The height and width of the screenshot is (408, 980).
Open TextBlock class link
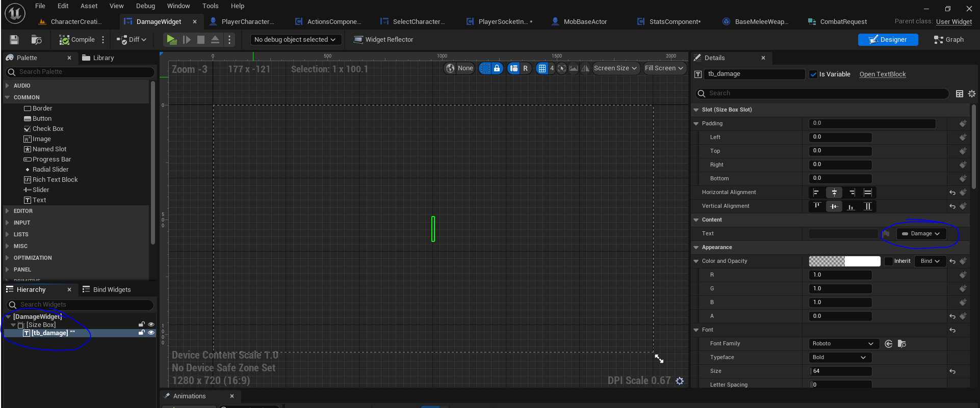click(x=883, y=74)
